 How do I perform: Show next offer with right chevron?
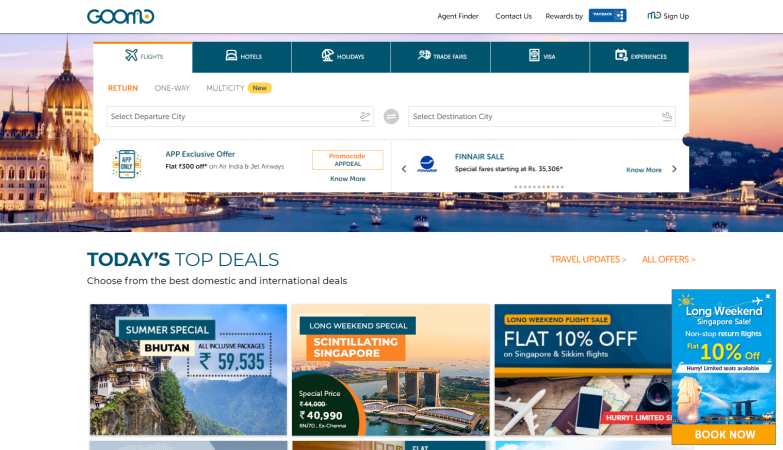pyautogui.click(x=674, y=169)
